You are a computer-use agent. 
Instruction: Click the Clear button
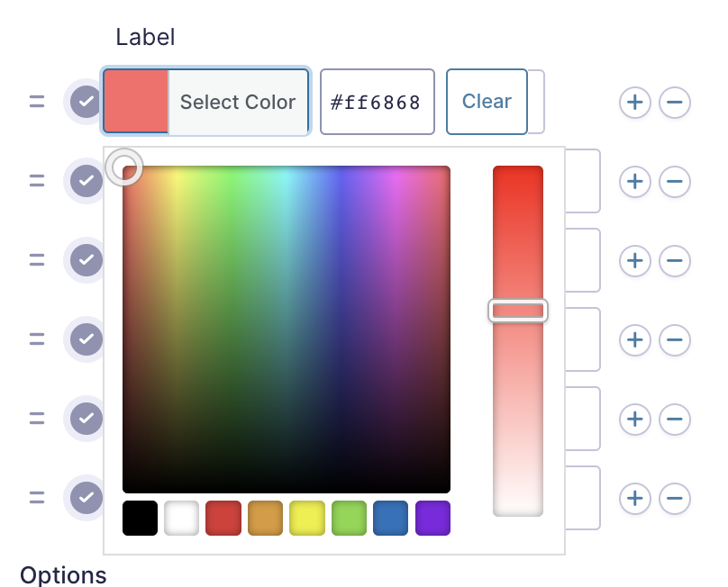(x=487, y=102)
